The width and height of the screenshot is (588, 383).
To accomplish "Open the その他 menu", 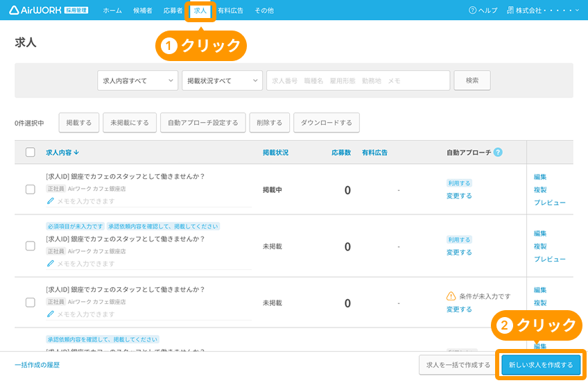I will [264, 10].
